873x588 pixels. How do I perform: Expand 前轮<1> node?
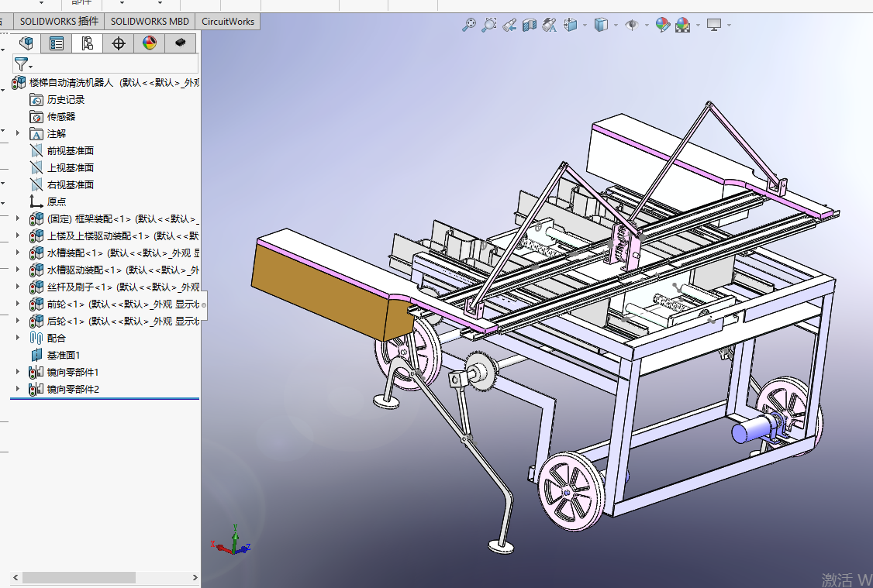[x=18, y=304]
